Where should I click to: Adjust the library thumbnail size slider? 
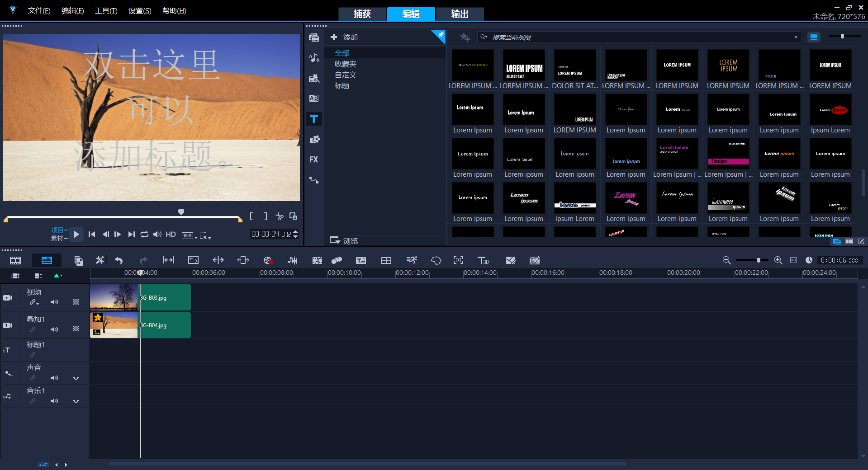pos(842,36)
